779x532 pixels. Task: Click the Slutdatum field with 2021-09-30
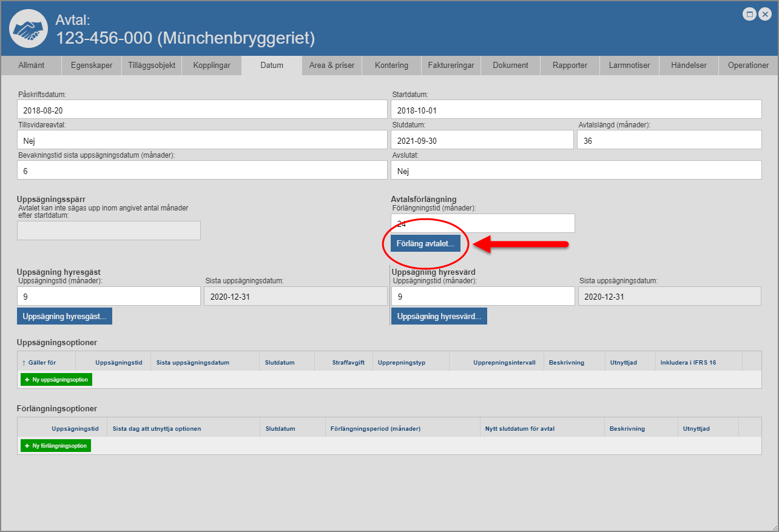click(x=482, y=140)
